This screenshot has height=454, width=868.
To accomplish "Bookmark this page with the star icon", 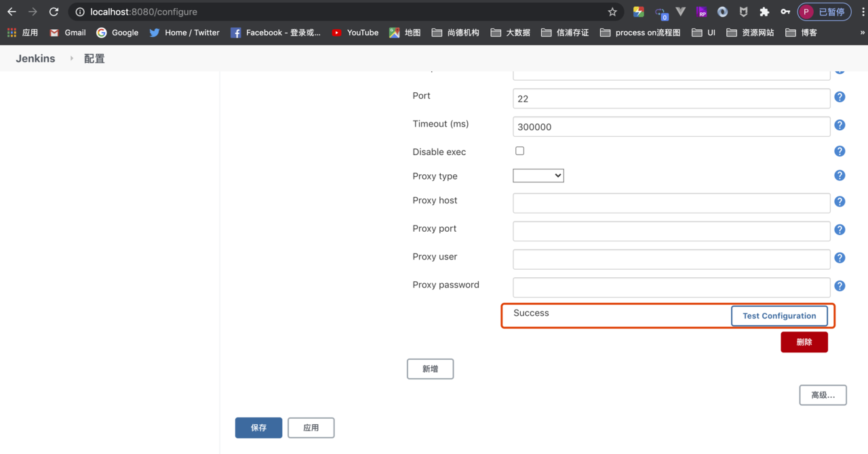I will click(x=612, y=12).
